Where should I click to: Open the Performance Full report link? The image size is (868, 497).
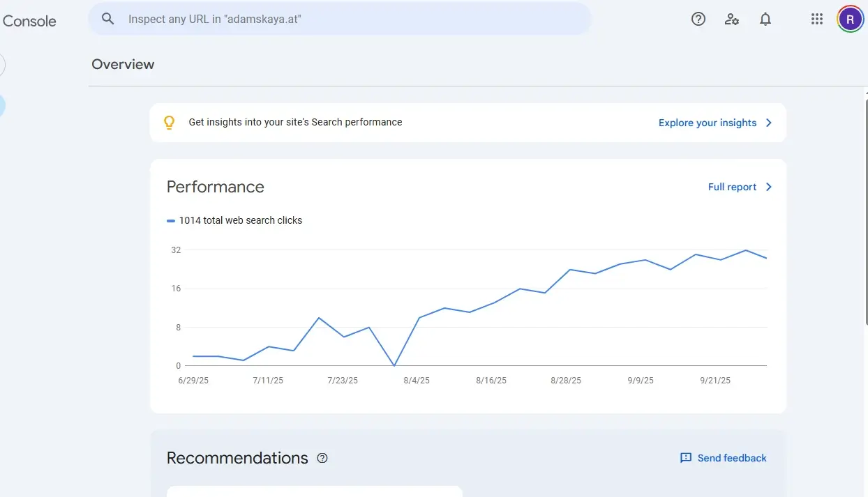tap(732, 187)
